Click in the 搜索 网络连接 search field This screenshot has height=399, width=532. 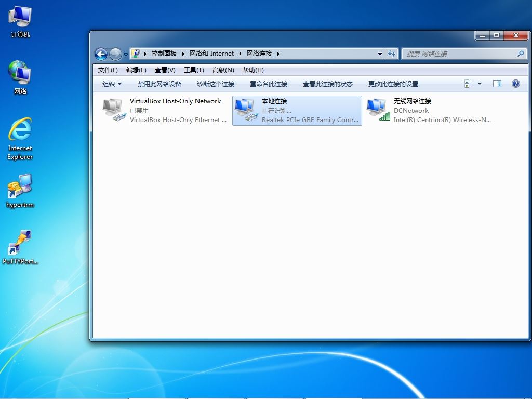coord(464,54)
